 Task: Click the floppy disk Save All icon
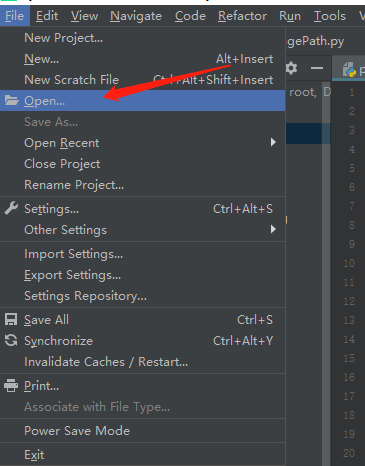11,319
